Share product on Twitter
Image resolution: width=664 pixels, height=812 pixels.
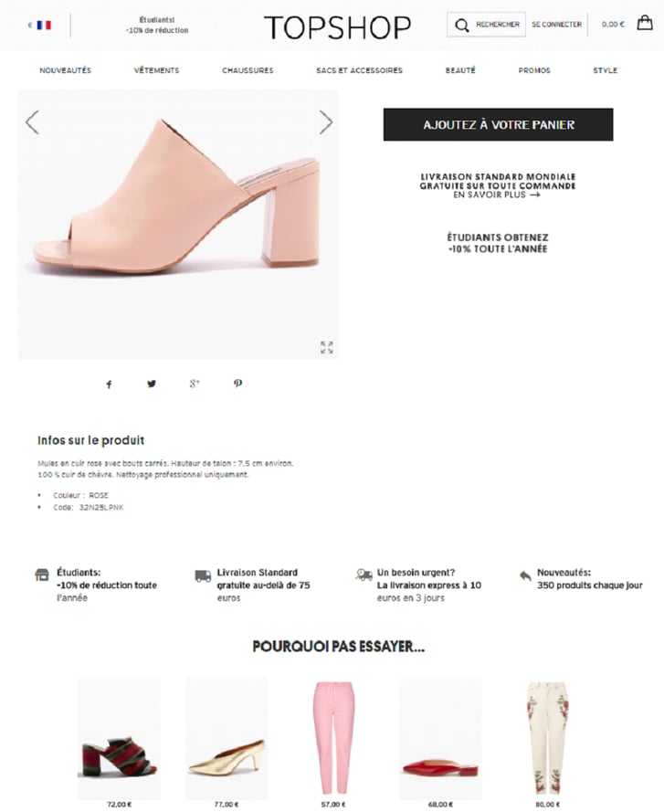(152, 384)
